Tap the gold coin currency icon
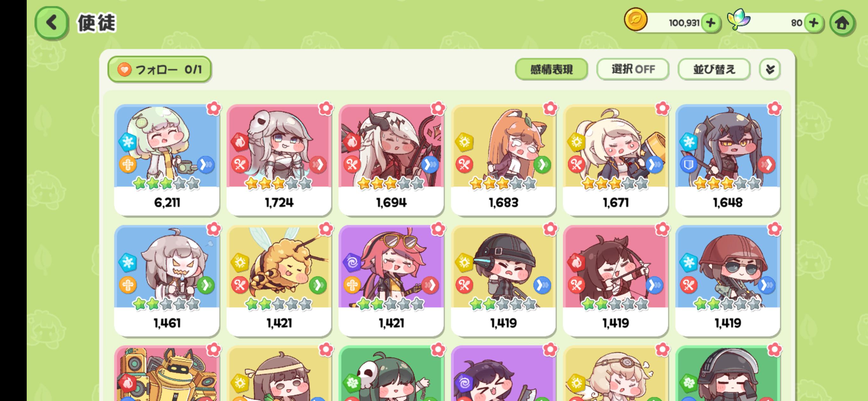The image size is (868, 401). coord(636,19)
